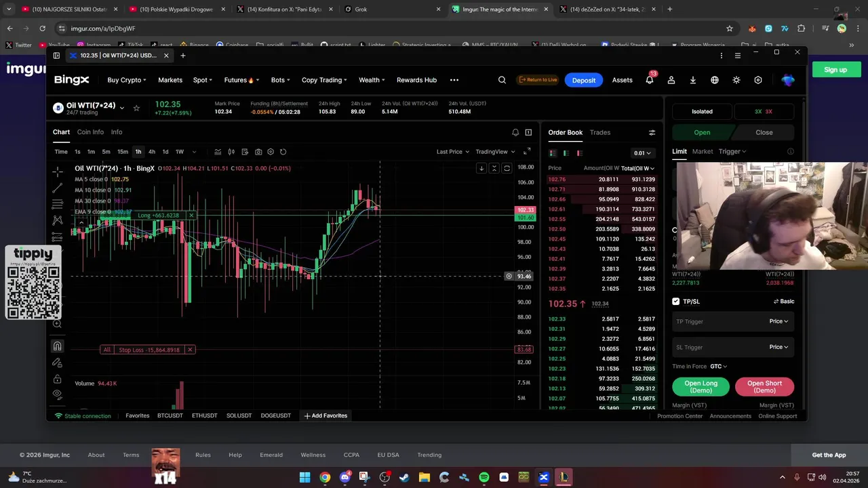Open the Markets menu item
Viewport: 868px width, 488px height.
(170, 80)
